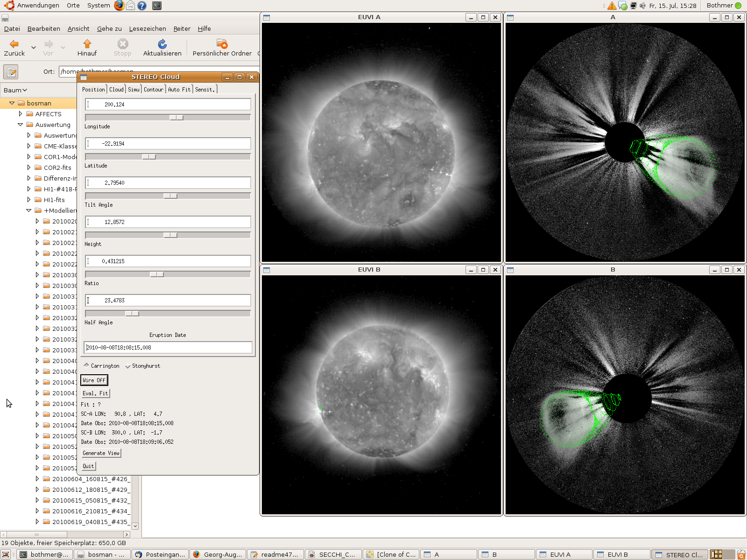The image size is (747, 560).
Task: Open the A window menu icon
Action: point(510,17)
